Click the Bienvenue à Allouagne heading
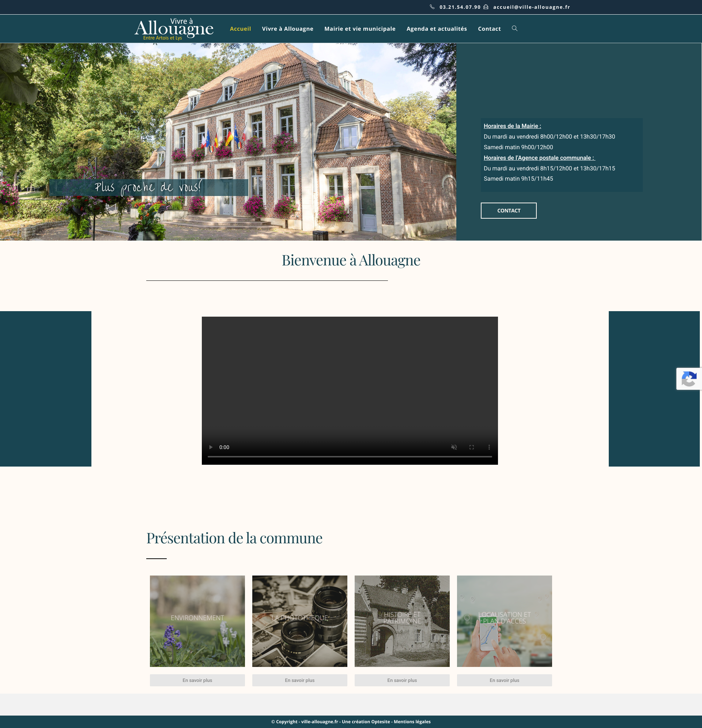This screenshot has height=728, width=702. pos(351,260)
